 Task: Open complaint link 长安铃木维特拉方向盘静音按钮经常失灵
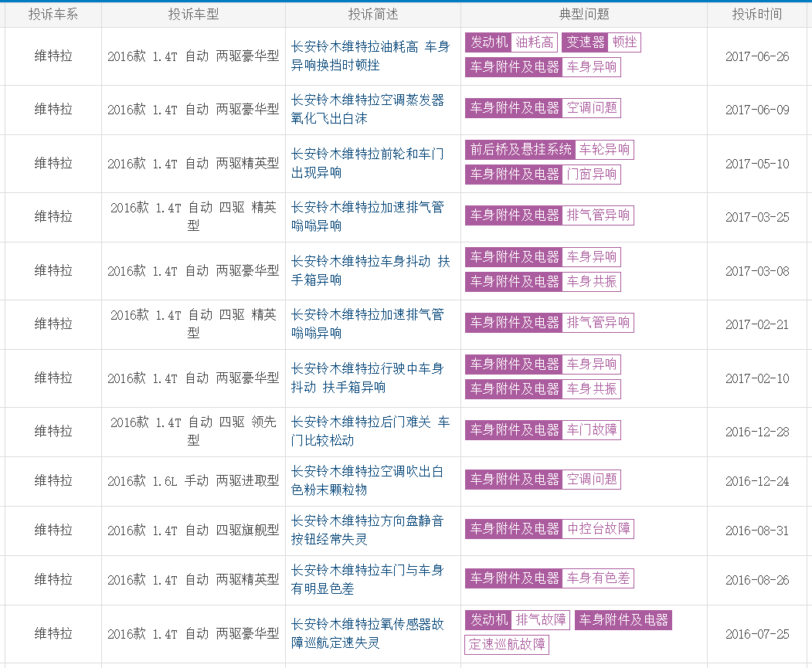pos(368,530)
